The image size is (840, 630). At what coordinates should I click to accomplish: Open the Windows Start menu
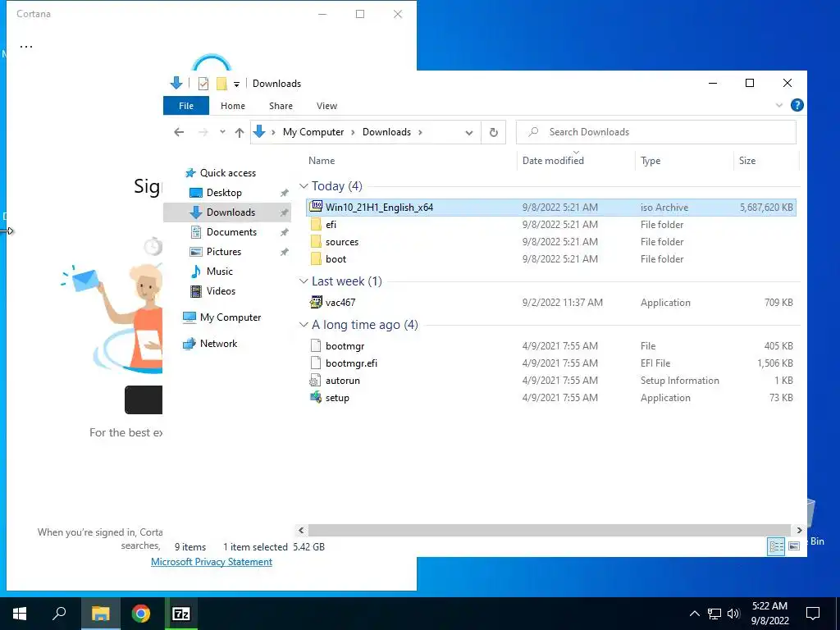20,614
